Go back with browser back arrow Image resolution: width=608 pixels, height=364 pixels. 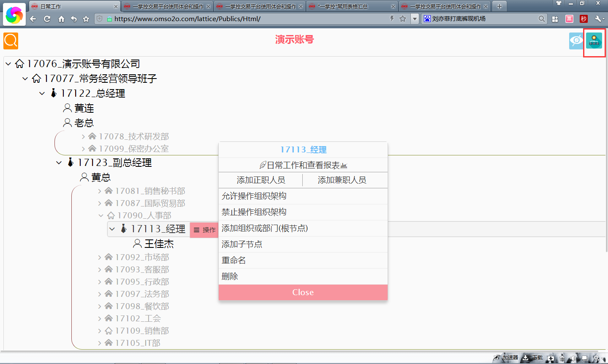[33, 19]
